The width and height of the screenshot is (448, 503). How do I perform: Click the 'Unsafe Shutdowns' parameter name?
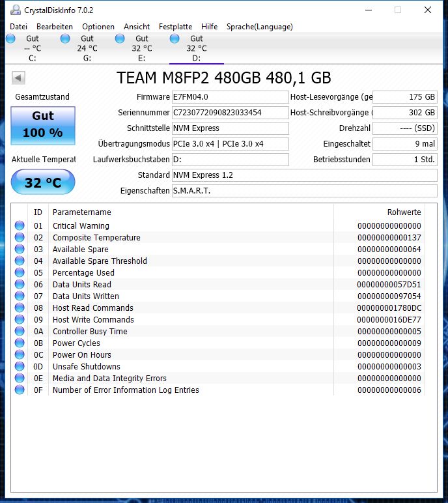pos(87,366)
